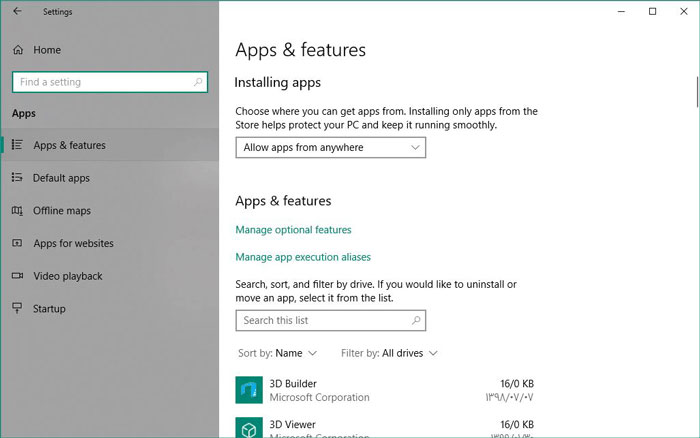Open the Allow apps from anywhere dropdown
Viewport: 700px width, 438px height.
[330, 148]
